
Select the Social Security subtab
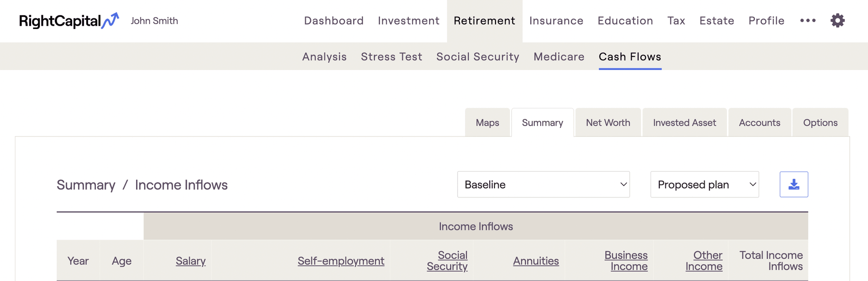pyautogui.click(x=477, y=57)
